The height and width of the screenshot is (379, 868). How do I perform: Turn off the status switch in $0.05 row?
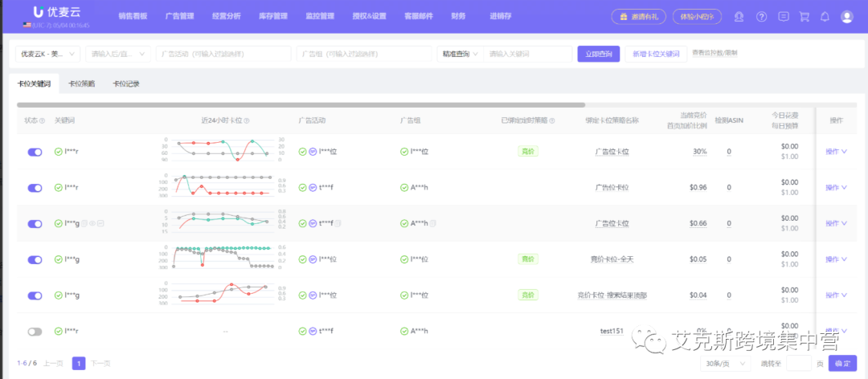click(35, 260)
